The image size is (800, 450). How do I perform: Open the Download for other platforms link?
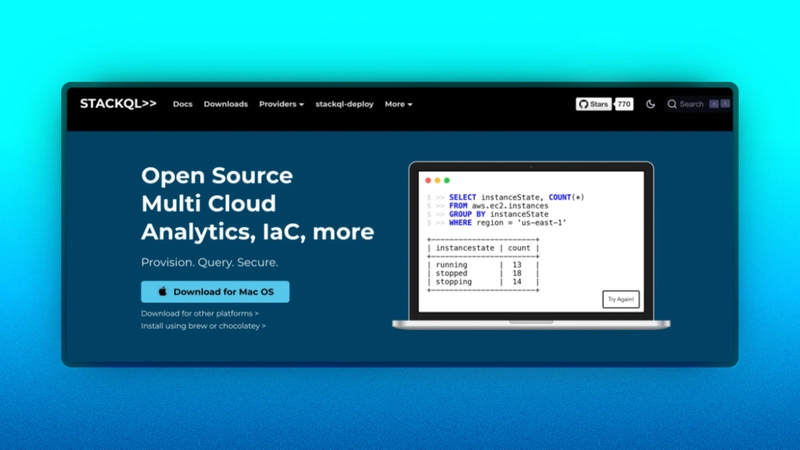click(199, 313)
